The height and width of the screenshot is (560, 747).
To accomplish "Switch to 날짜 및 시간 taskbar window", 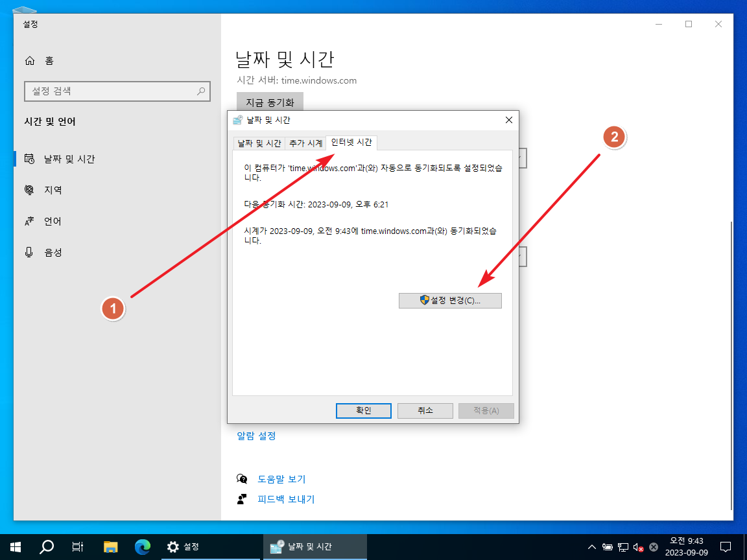I will point(315,546).
